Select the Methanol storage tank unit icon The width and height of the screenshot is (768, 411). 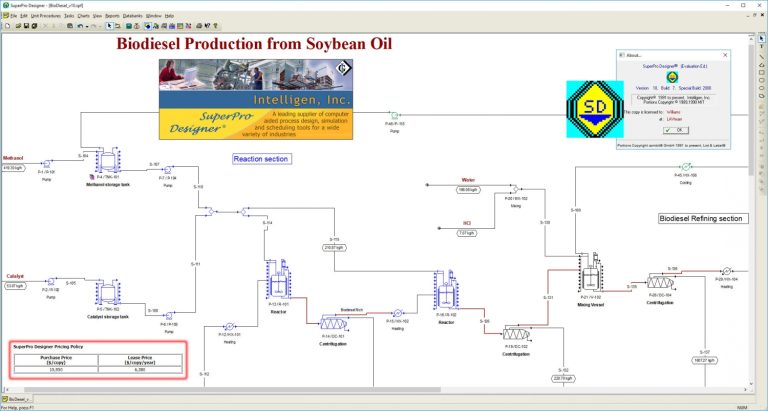pyautogui.click(x=108, y=160)
